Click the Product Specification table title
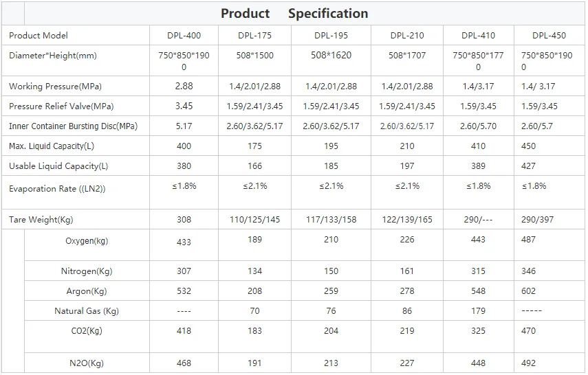 point(294,14)
